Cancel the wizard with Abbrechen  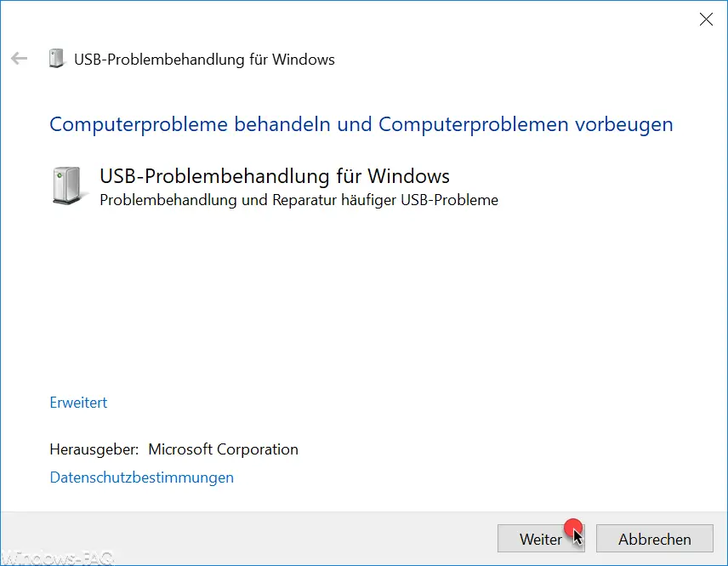click(655, 539)
